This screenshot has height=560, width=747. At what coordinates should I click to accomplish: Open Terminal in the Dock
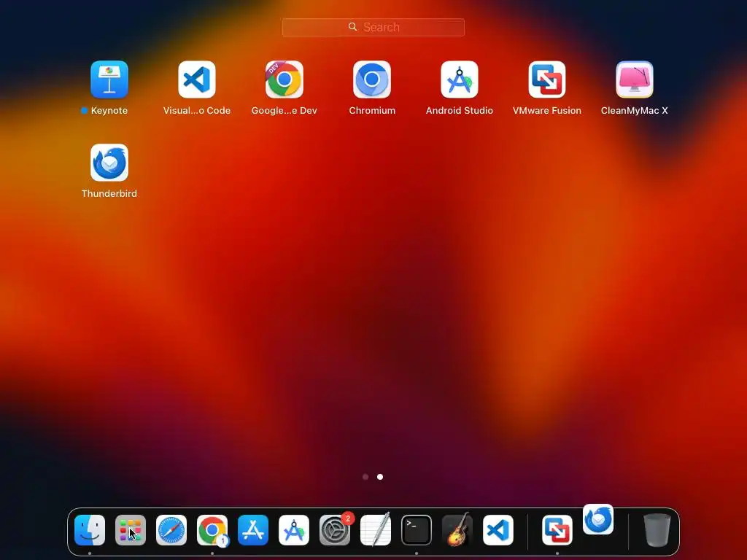pyautogui.click(x=417, y=530)
